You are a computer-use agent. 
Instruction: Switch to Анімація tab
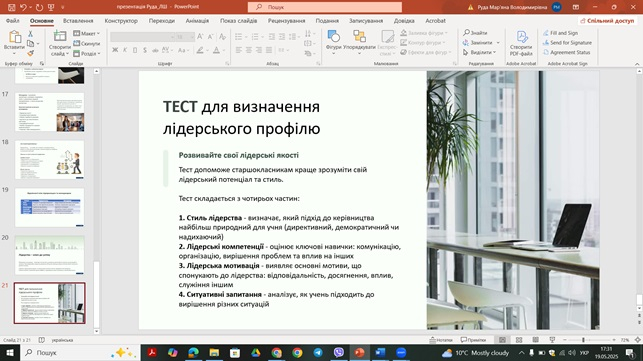tap(197, 21)
